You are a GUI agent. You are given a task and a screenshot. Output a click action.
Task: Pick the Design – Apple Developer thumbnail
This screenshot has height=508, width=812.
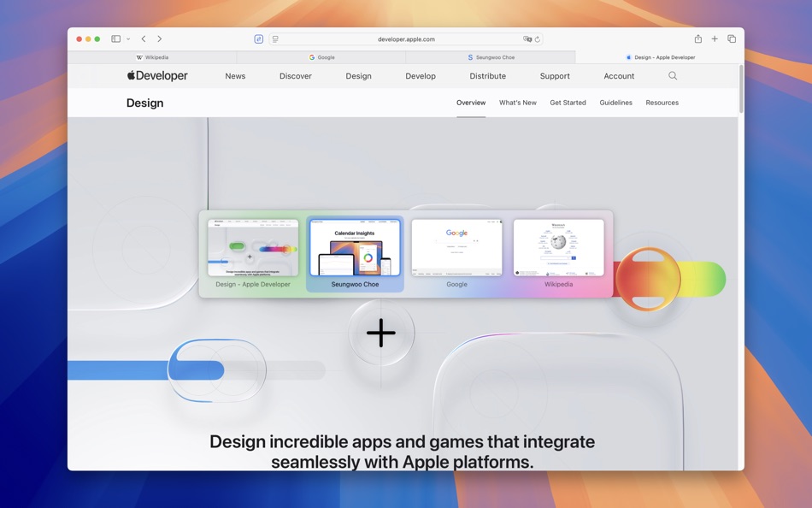click(x=253, y=248)
